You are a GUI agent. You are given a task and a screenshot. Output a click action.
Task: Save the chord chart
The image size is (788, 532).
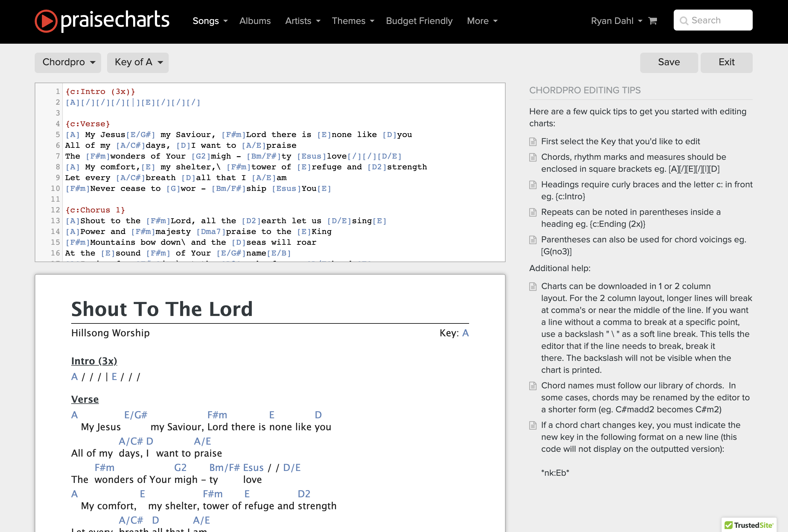(669, 63)
